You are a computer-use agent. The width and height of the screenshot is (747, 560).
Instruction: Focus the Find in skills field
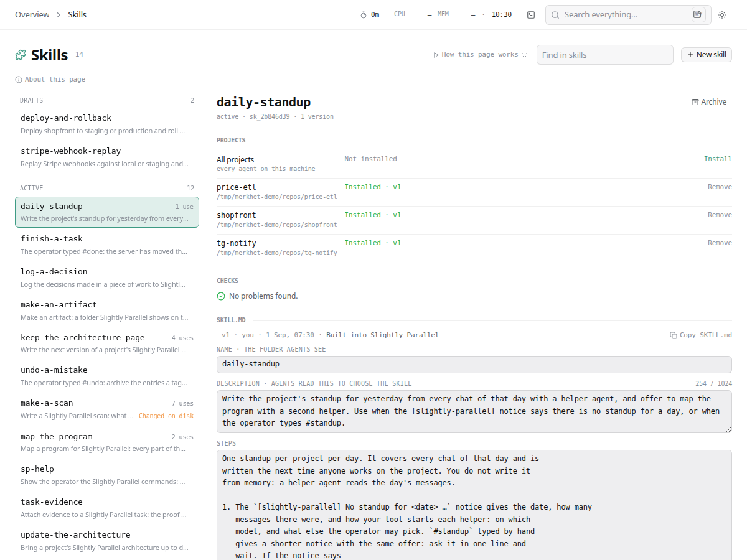(x=605, y=55)
